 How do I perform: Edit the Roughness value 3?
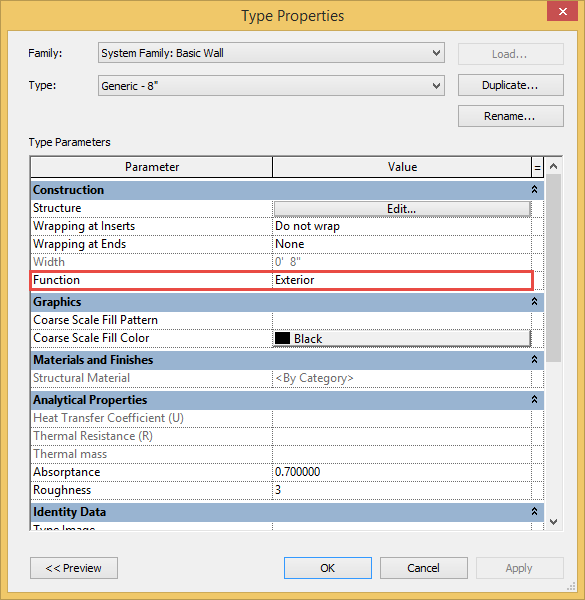pos(402,490)
